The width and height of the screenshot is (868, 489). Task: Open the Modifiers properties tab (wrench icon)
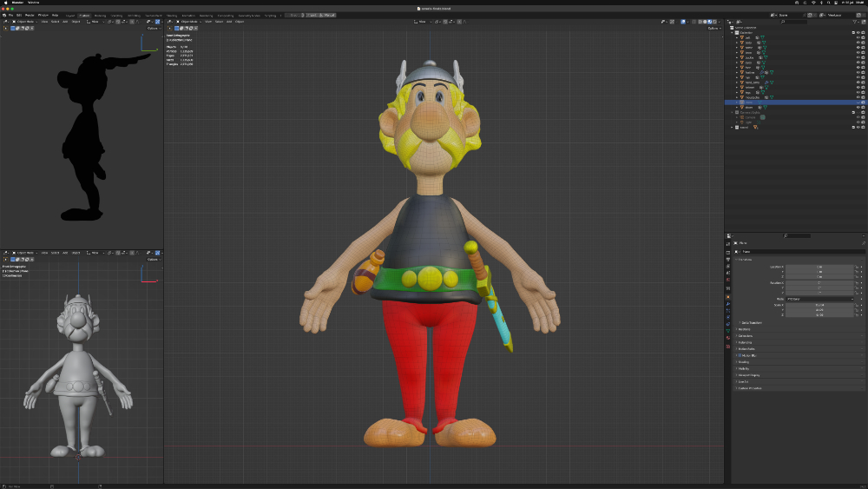(x=728, y=304)
